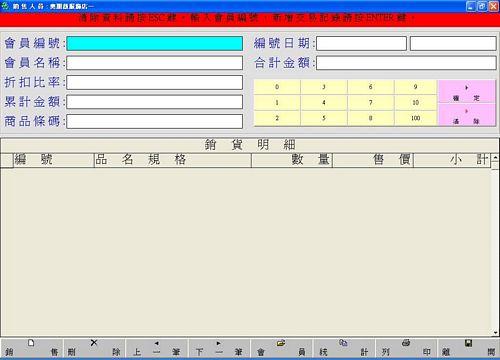Click the scroll down arrow of sales list
Image resolution: width=500 pixels, height=360 pixels.
click(495, 332)
